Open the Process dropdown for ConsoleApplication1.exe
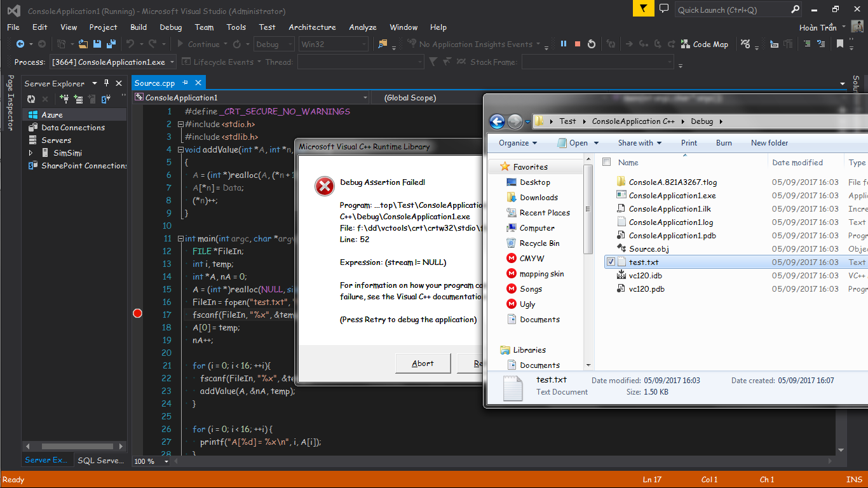Image resolution: width=868 pixels, height=488 pixels. [172, 62]
